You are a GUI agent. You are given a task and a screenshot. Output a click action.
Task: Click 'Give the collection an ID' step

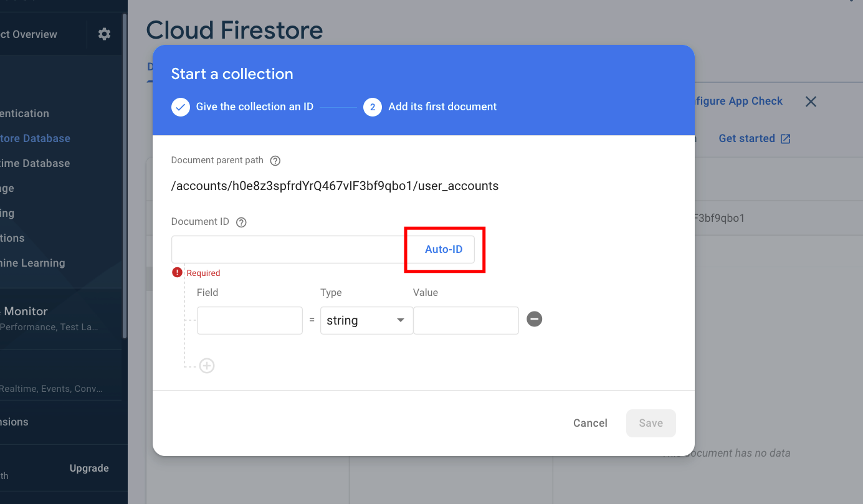pos(254,107)
